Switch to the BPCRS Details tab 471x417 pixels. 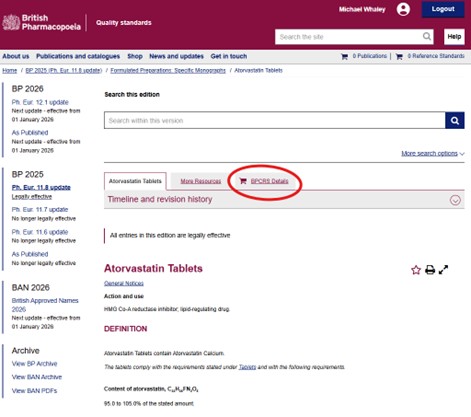tap(269, 181)
